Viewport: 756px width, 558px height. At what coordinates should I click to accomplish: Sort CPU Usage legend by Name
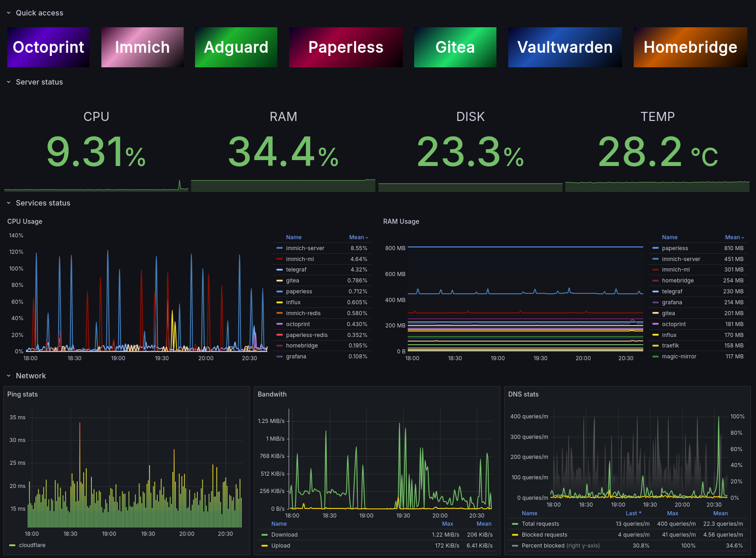(x=294, y=237)
